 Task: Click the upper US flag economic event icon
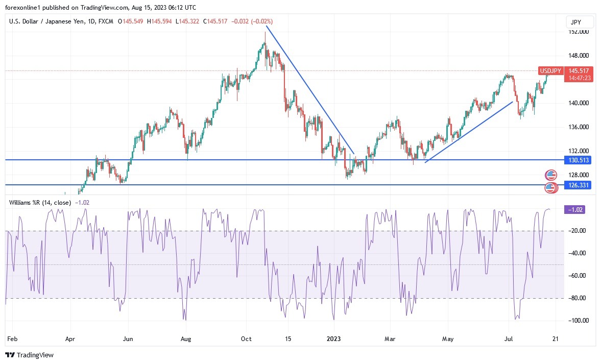551,175
